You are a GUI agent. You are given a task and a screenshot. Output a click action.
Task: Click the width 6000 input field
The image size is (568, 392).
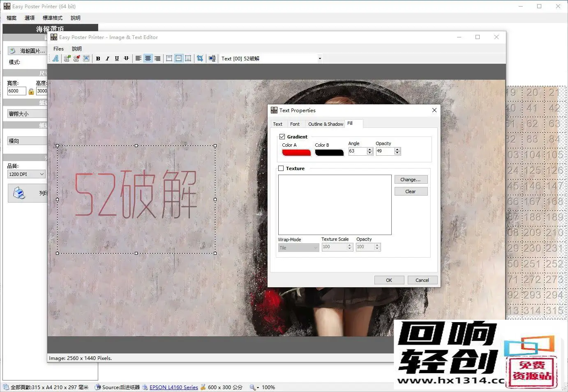(16, 91)
